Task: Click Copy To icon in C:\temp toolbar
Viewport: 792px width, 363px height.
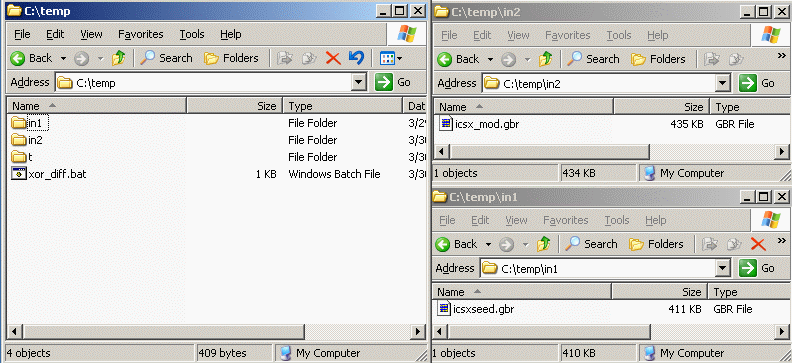Action: coord(309,59)
